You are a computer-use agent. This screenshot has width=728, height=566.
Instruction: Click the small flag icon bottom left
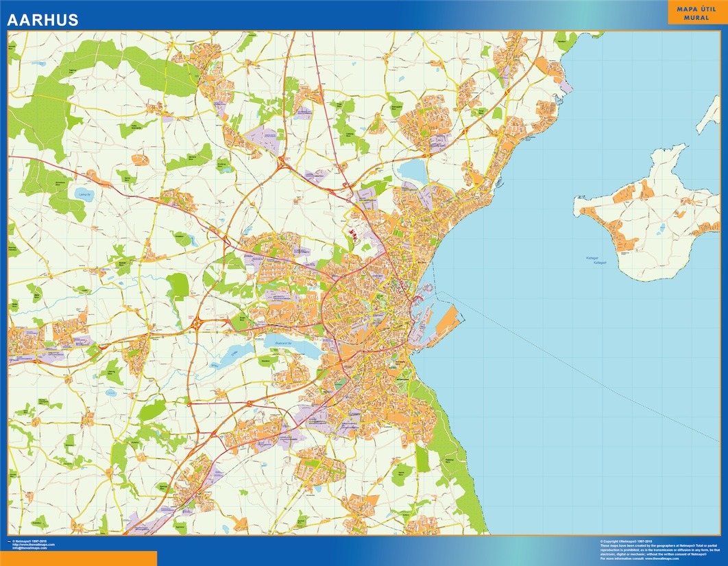coord(10,541)
